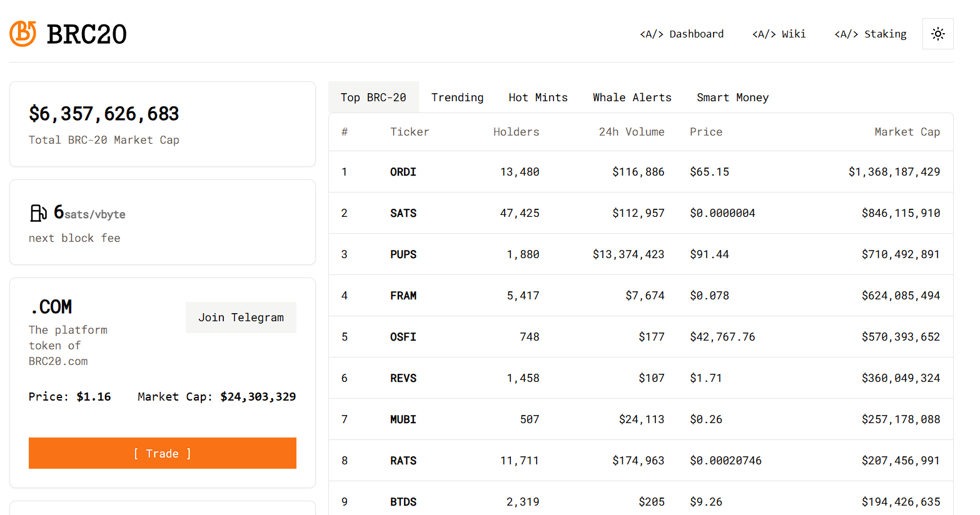
Task: Toggle the light/dark theme sun icon
Action: (937, 34)
